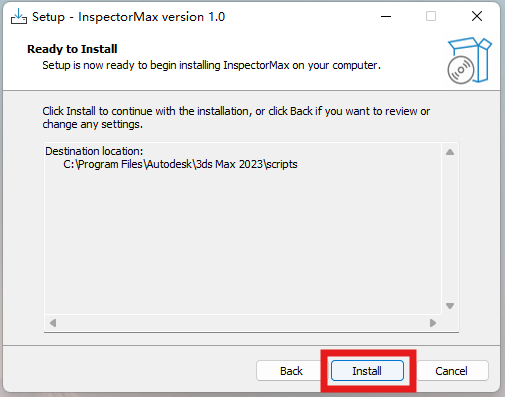Click the greyed-out maximize button
Image resolution: width=505 pixels, height=397 pixels.
tap(431, 16)
